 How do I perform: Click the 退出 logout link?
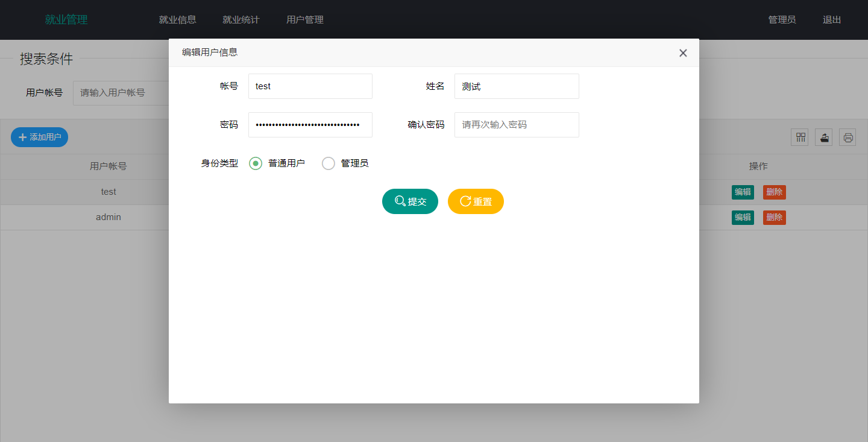pyautogui.click(x=832, y=20)
